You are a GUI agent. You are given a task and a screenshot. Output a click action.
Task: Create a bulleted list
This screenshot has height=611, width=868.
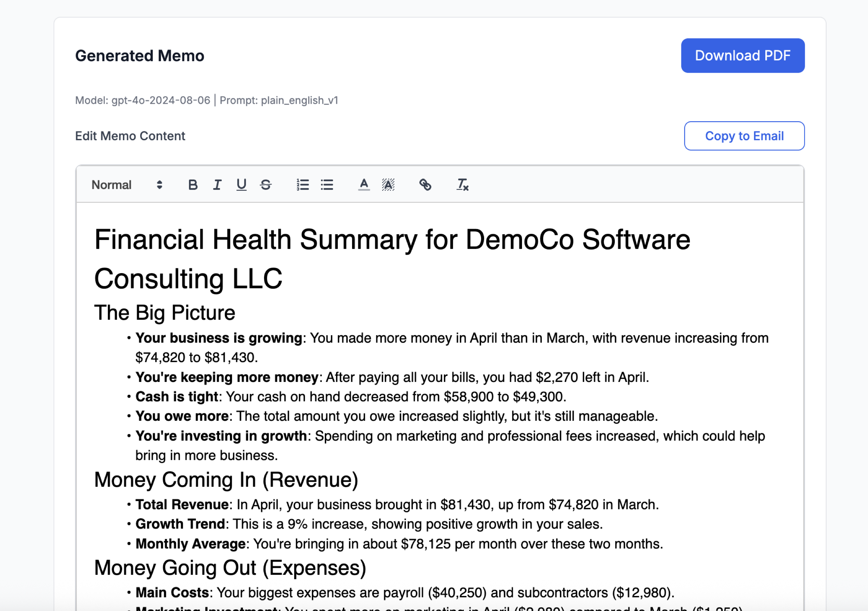point(327,185)
